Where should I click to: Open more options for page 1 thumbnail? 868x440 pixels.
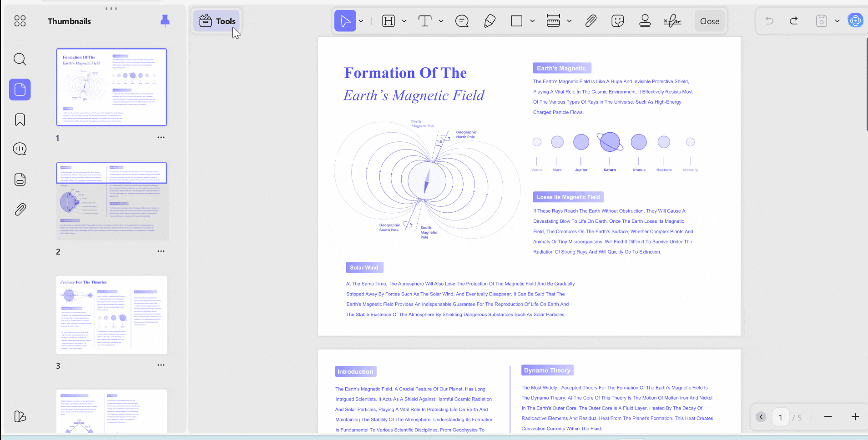(161, 137)
